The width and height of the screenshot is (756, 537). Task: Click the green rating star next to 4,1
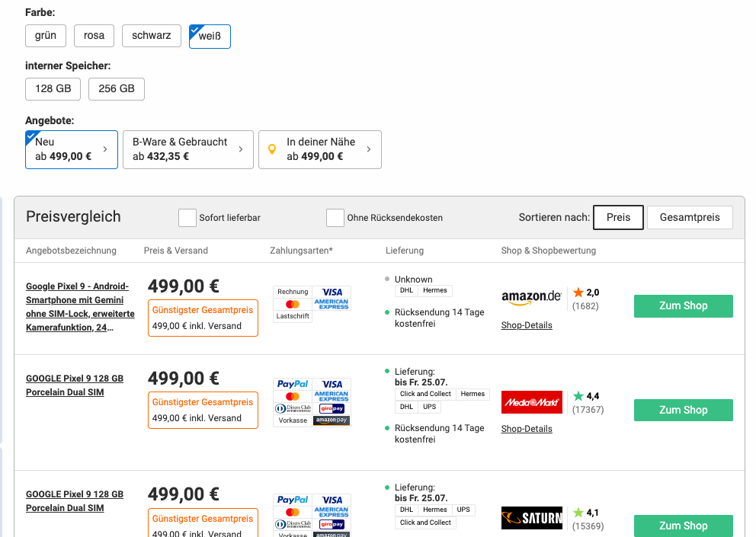pos(578,512)
